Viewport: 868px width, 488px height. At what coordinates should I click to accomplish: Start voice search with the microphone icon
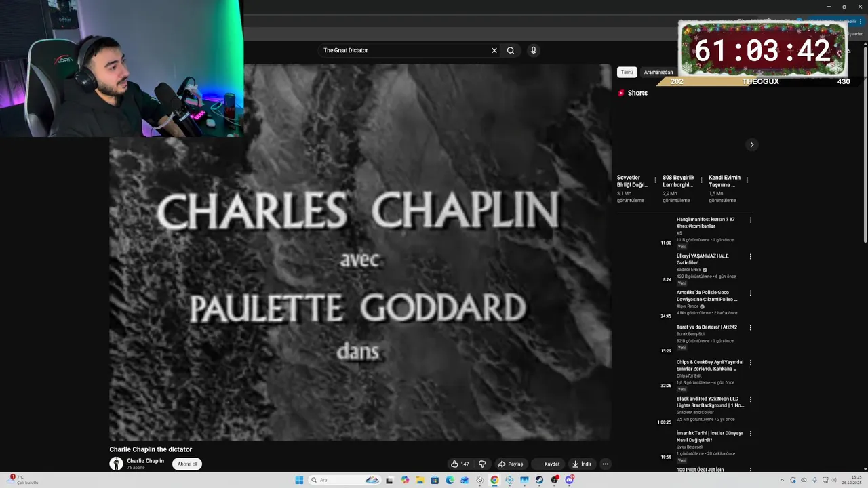[x=534, y=50]
